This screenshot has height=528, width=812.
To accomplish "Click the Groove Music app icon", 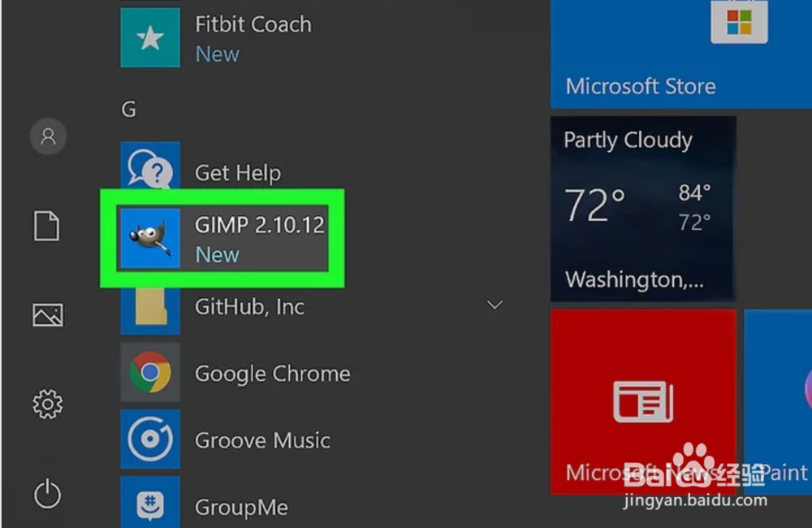I will pos(150,439).
